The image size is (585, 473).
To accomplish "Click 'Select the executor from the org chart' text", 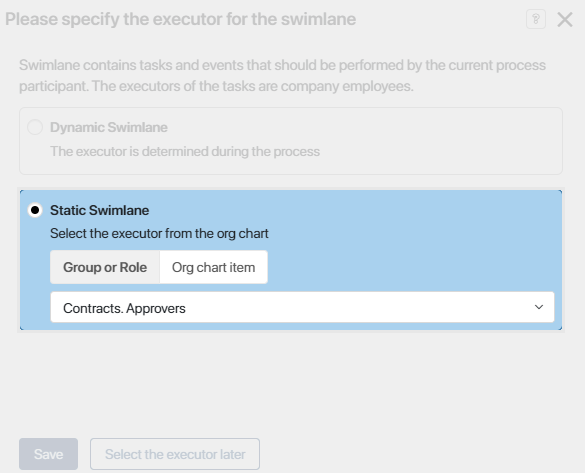I will (159, 234).
